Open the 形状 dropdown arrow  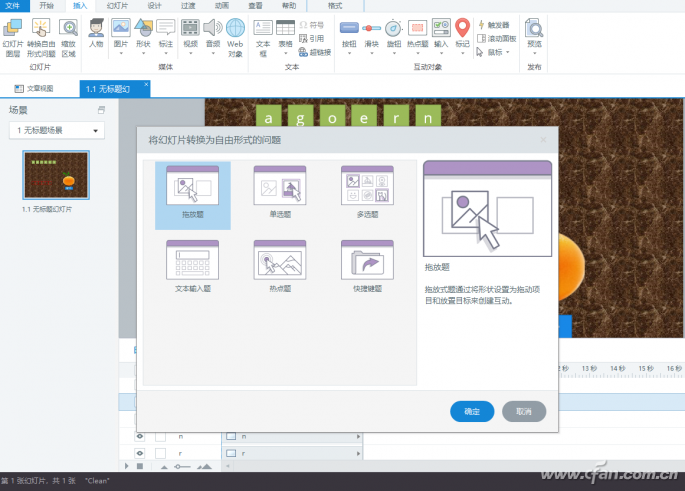(143, 53)
